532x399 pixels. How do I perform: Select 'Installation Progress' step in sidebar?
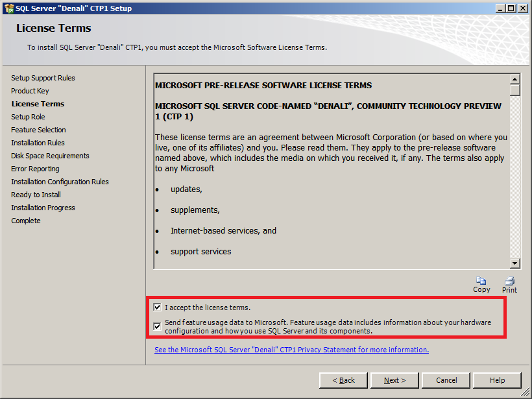[43, 208]
